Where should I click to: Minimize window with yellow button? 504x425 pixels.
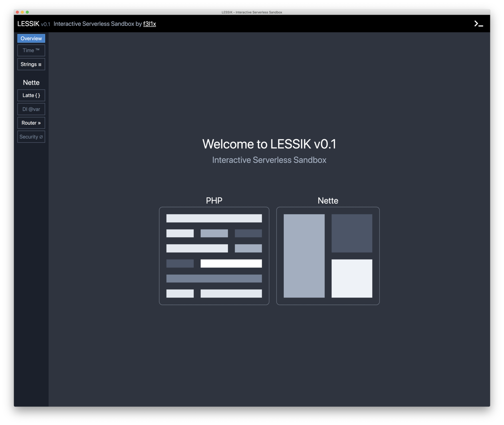[x=22, y=12]
